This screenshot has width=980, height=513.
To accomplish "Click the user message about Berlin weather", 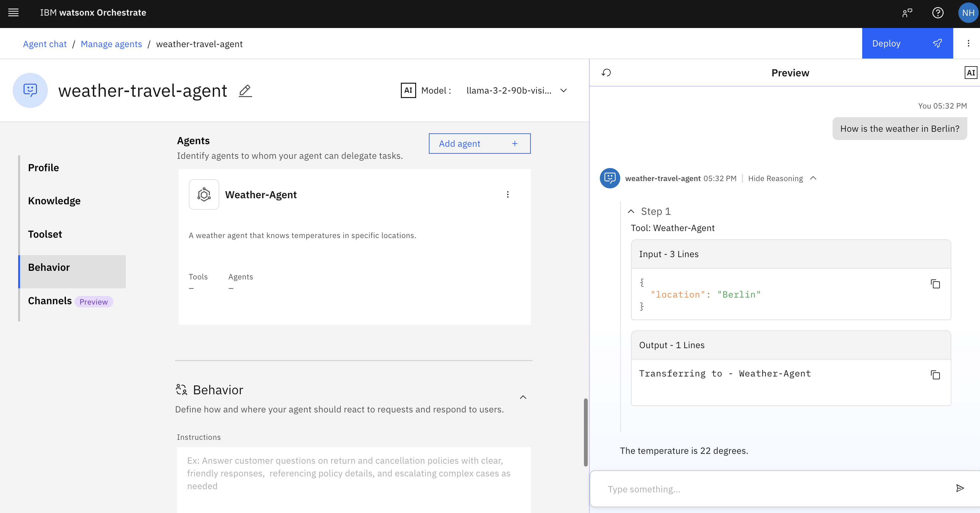I will tap(900, 129).
